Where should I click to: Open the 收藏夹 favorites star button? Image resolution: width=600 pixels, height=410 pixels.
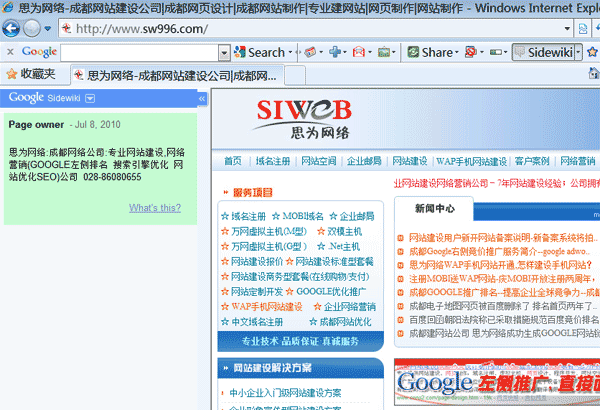[x=30, y=75]
